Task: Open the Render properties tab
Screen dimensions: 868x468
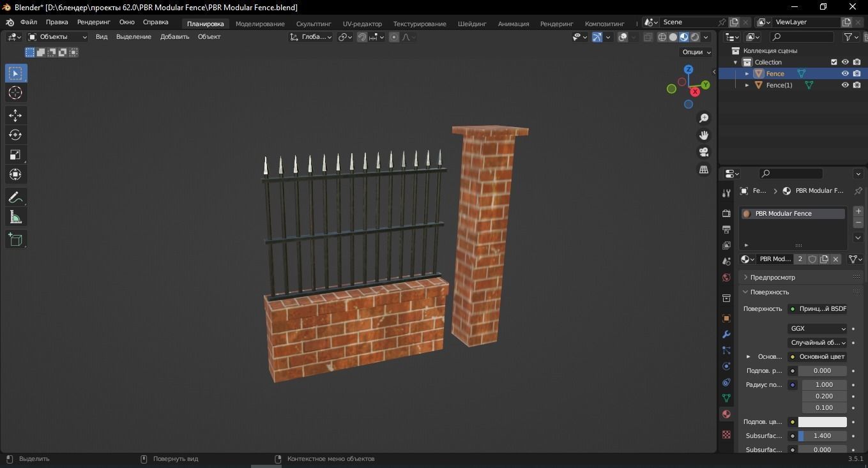Action: click(x=726, y=213)
